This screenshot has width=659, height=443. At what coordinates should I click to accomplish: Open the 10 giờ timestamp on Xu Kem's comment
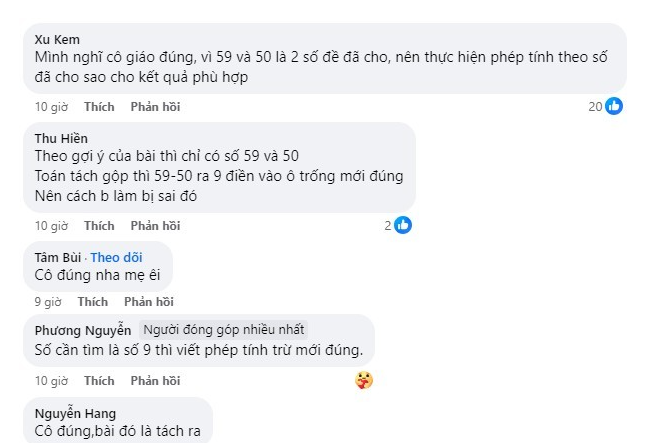pos(51,107)
